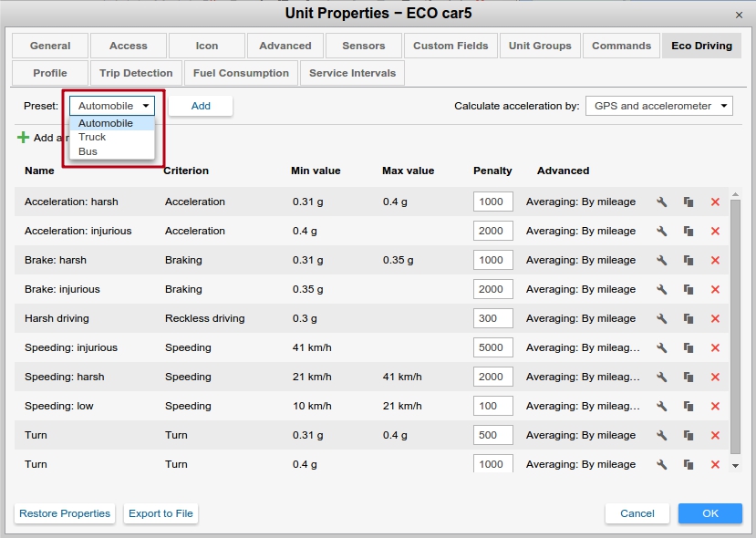Viewport: 756px width, 538px height.
Task: Delete the Speeding: harsh criterion
Action: [715, 377]
